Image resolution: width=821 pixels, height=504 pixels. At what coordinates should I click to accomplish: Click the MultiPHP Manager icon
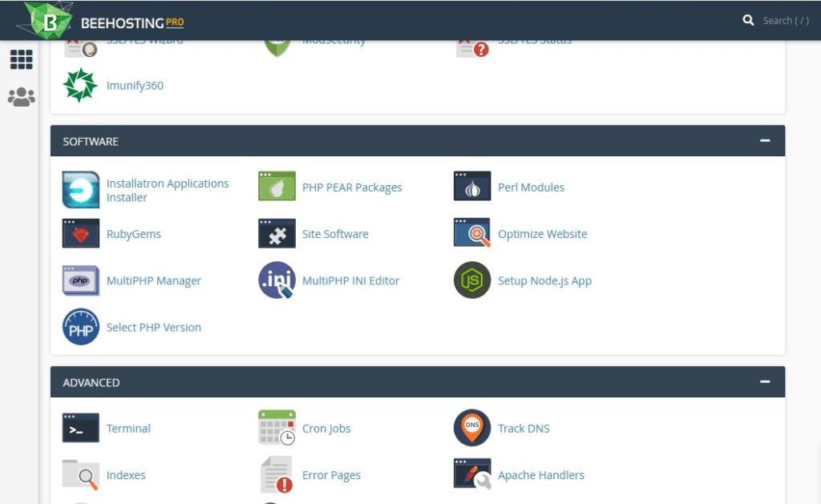(x=81, y=280)
